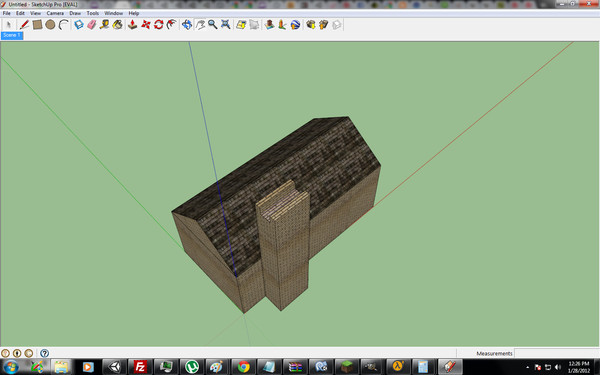Screen dimensions: 600x375
Task: Open Google Chrome from the taskbar
Action: click(x=243, y=367)
